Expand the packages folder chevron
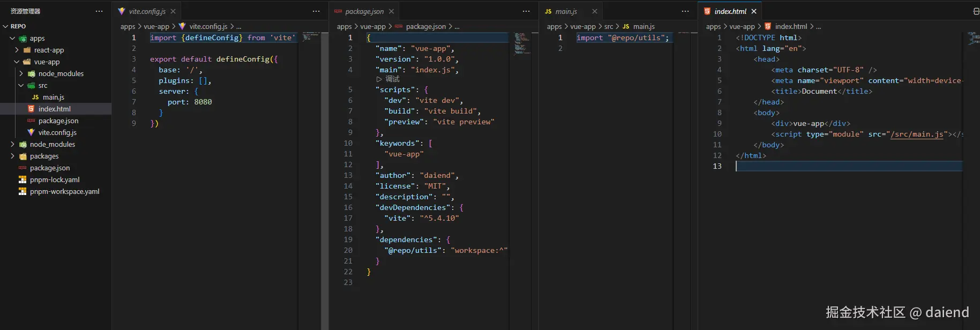This screenshot has width=980, height=330. pyautogui.click(x=12, y=156)
